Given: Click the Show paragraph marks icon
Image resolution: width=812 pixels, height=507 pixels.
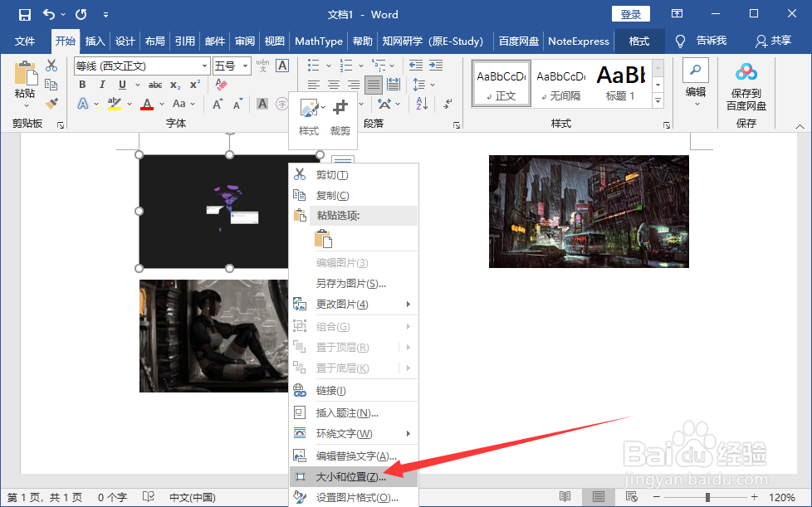Looking at the screenshot, I should pos(448,104).
